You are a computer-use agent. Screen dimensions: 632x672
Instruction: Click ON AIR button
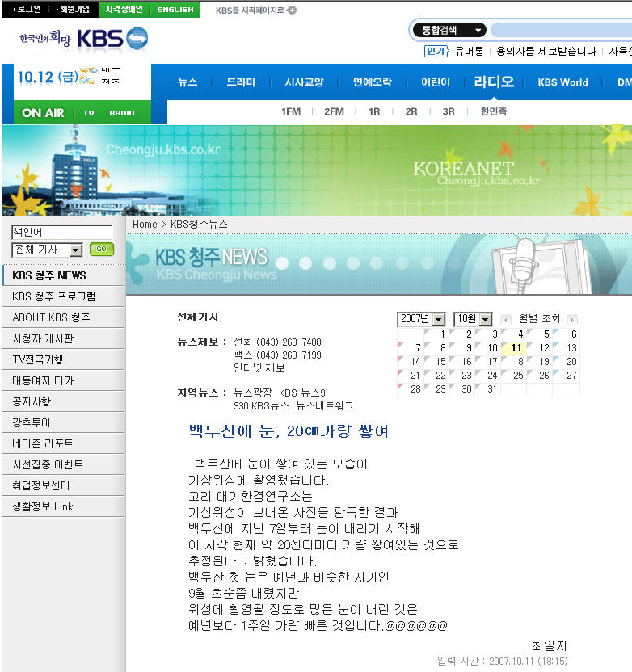43,113
